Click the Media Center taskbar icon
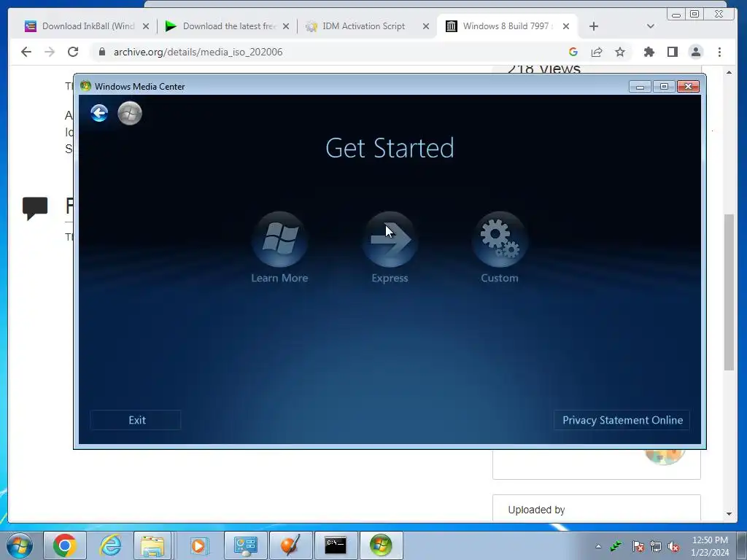 (381, 545)
